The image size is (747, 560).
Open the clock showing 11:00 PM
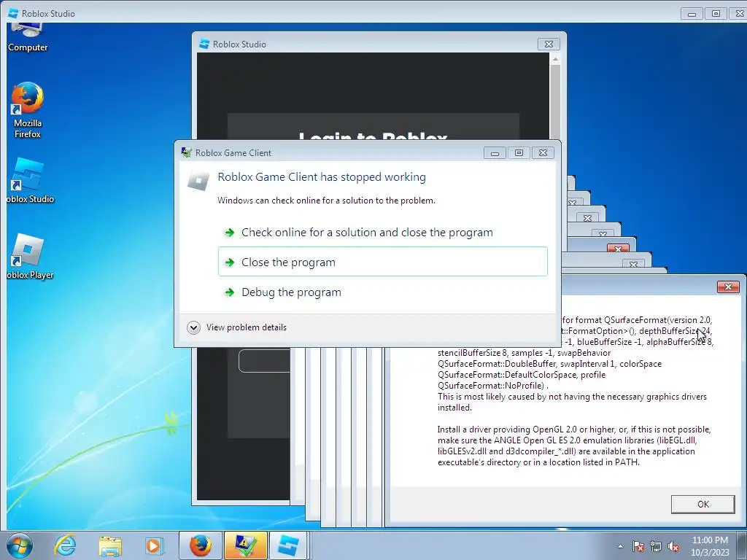(710, 540)
